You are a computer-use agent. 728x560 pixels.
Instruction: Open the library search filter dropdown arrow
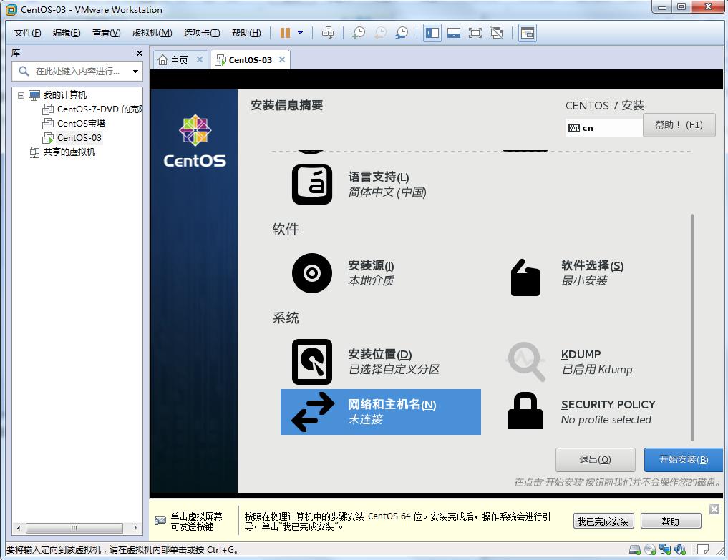(x=135, y=72)
